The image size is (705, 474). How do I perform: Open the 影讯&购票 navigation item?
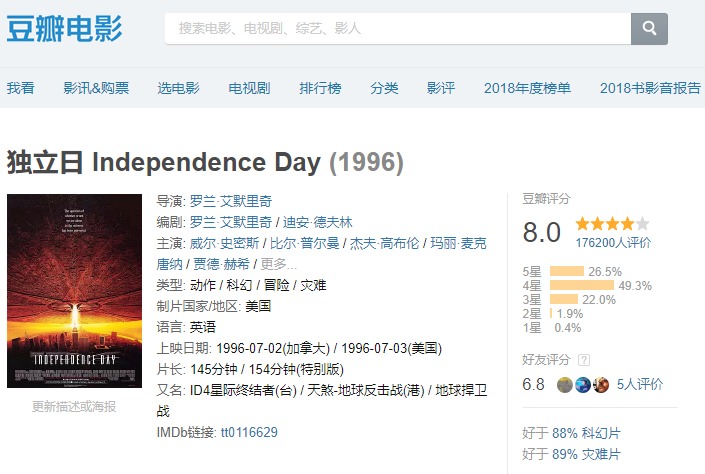96,88
